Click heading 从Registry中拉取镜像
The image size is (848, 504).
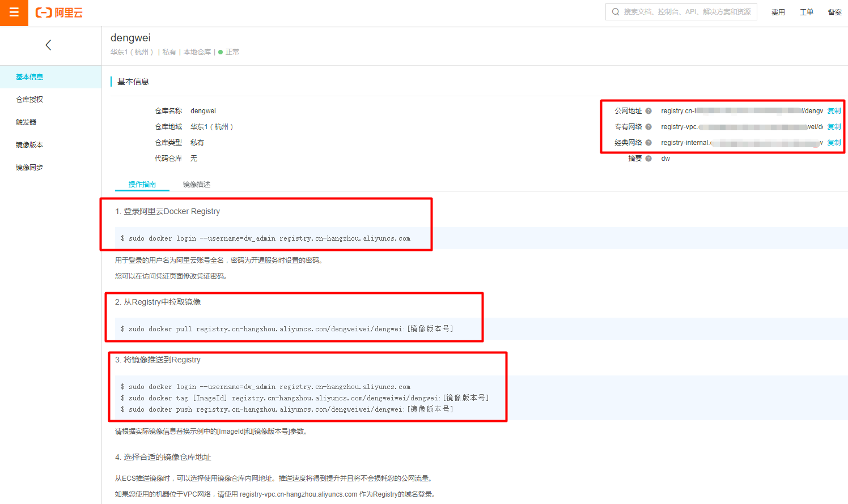point(158,302)
